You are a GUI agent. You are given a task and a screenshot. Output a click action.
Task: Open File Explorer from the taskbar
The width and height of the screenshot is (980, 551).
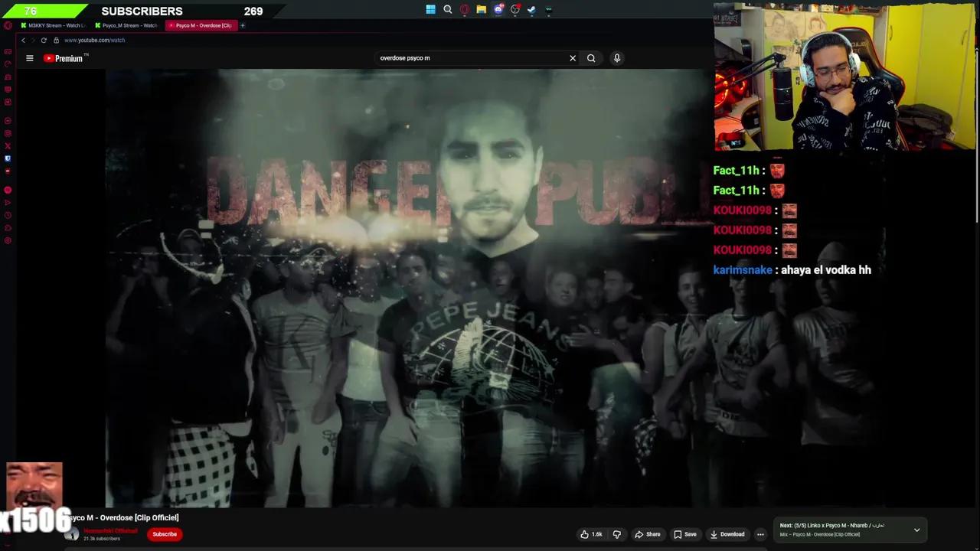point(481,10)
